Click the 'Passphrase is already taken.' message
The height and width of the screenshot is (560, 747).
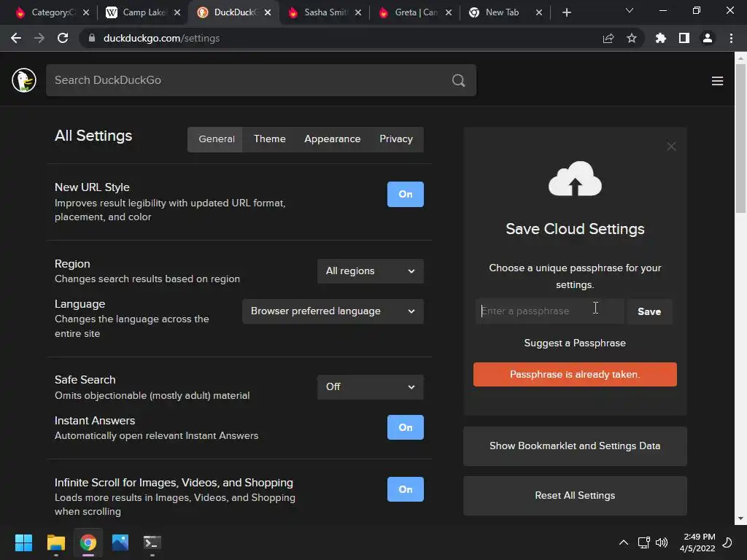point(575,374)
